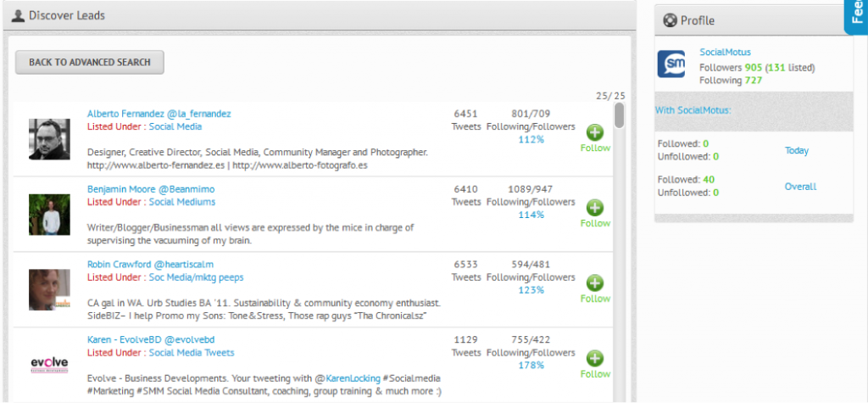Open Robin Crawford @heartiscalm profile link

tap(150, 265)
